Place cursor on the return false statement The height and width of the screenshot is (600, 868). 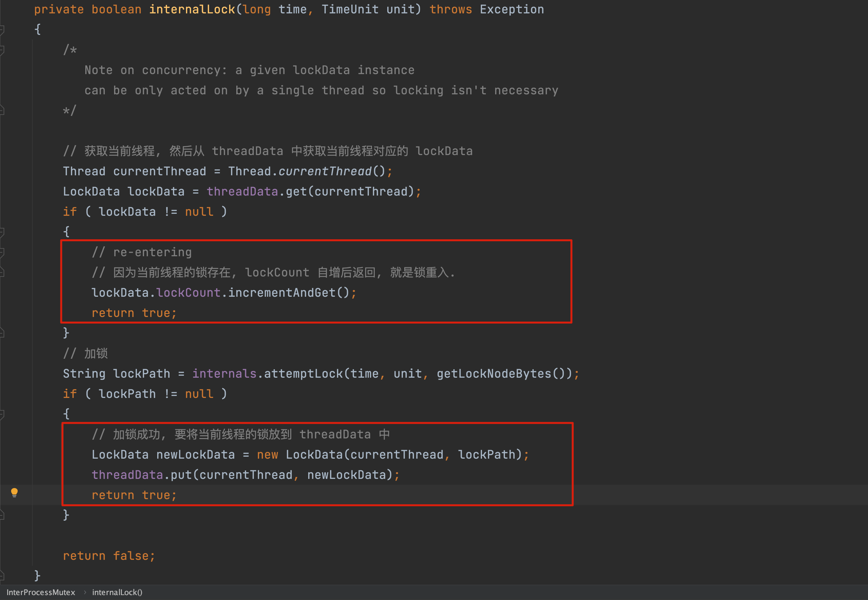click(109, 556)
